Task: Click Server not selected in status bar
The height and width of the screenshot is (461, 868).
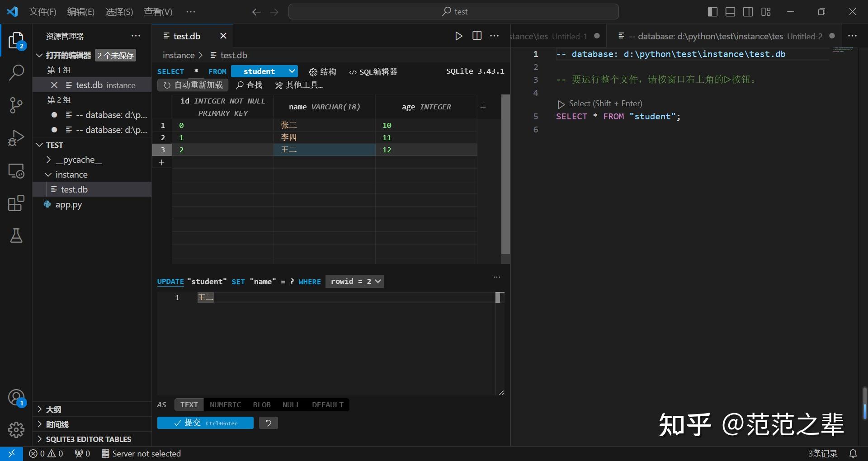Action: pyautogui.click(x=141, y=453)
